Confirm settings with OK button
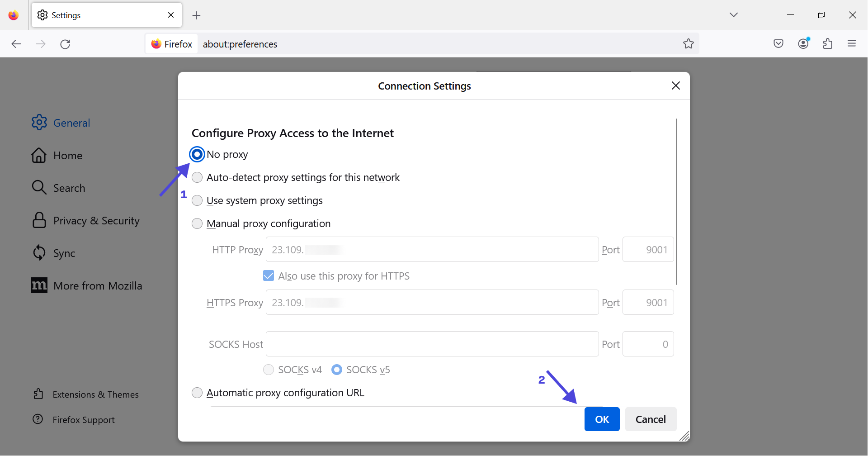Image resolution: width=868 pixels, height=456 pixels. click(602, 419)
